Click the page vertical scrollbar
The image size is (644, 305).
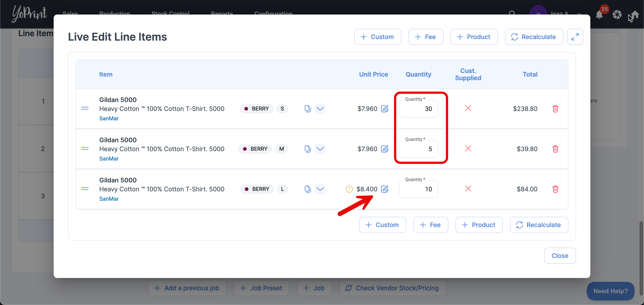[641, 258]
